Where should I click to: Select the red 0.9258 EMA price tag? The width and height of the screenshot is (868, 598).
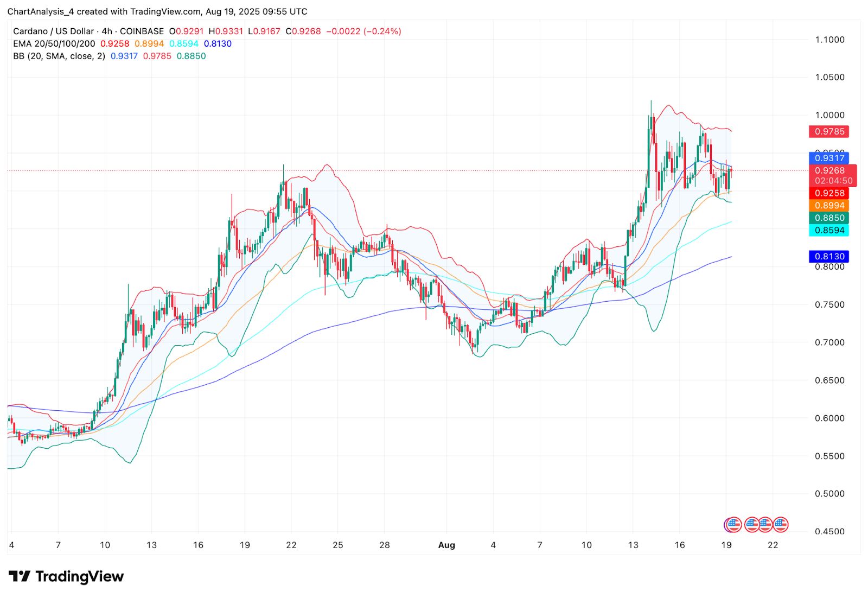(829, 193)
